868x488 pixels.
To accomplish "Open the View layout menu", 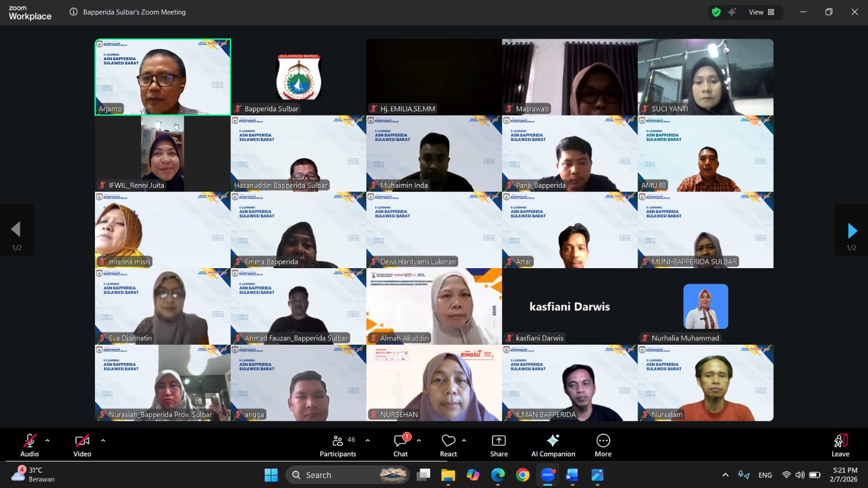I will click(x=762, y=12).
